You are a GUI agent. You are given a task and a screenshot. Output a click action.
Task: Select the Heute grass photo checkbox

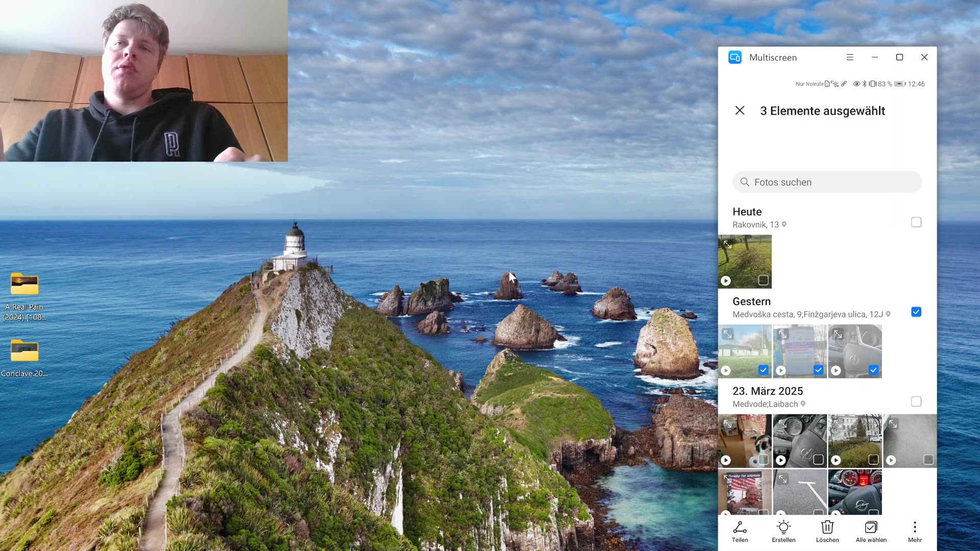tap(763, 281)
